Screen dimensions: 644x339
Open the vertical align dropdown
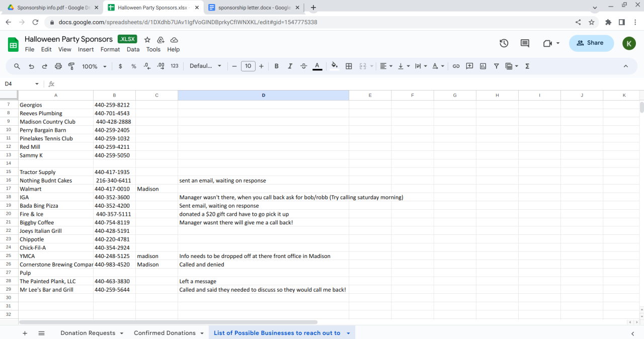tap(404, 66)
